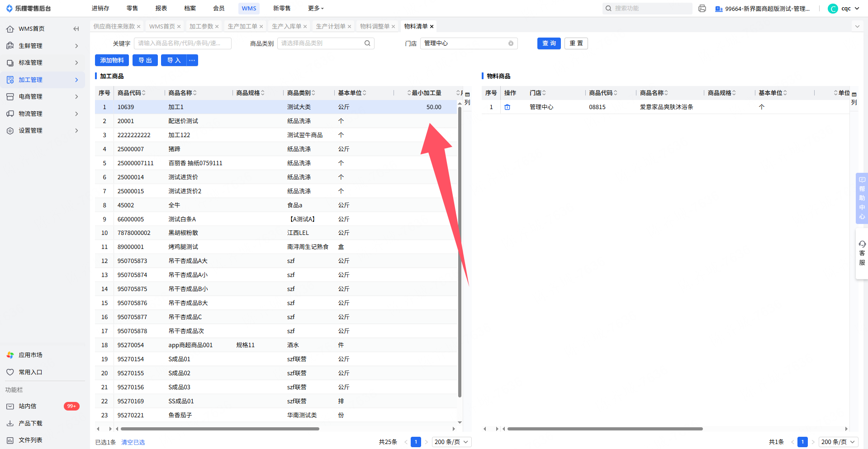Click the 导入 button

click(174, 60)
